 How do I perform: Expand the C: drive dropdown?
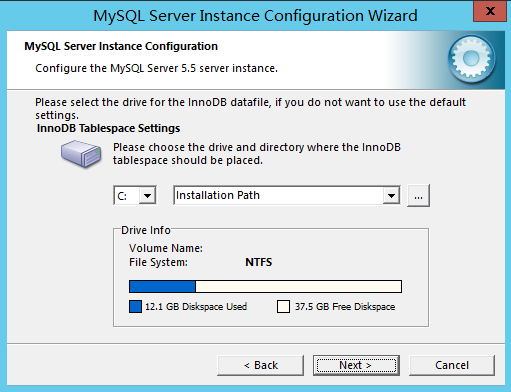click(x=147, y=196)
